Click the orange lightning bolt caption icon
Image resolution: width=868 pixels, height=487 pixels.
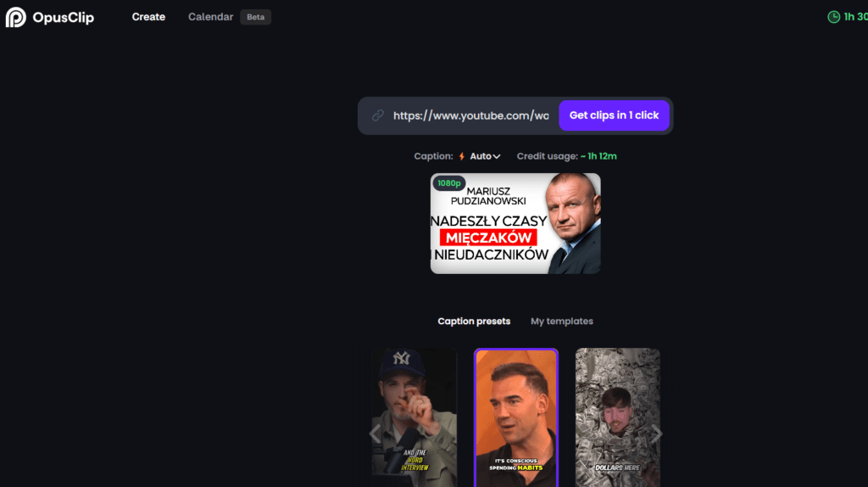(462, 156)
